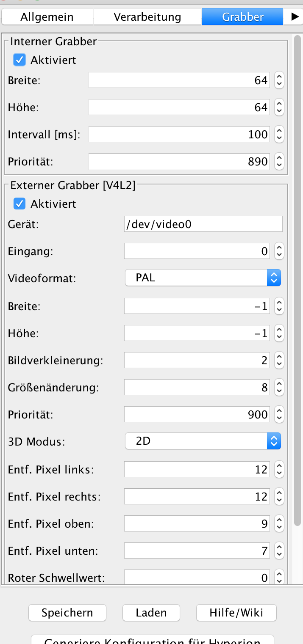The height and width of the screenshot is (644, 303).
Task: Expand the 3D Modus dropdown
Action: click(203, 441)
